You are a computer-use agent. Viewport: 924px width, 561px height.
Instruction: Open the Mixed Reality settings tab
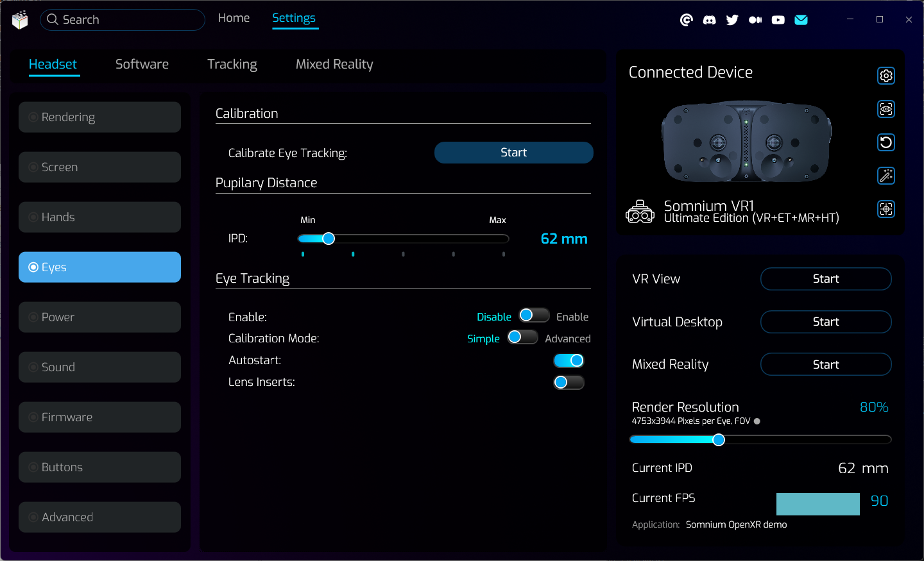(334, 64)
